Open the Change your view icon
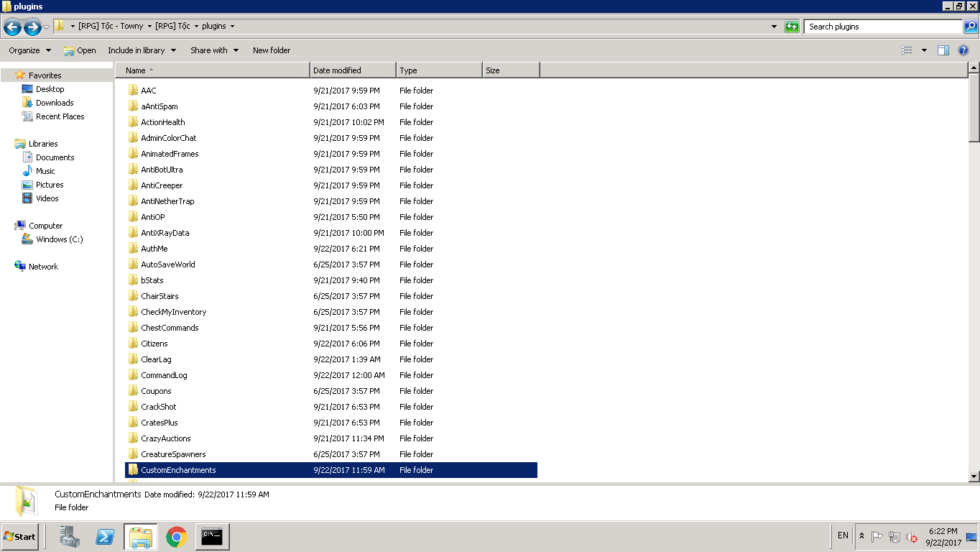This screenshot has width=980, height=552. 907,50
